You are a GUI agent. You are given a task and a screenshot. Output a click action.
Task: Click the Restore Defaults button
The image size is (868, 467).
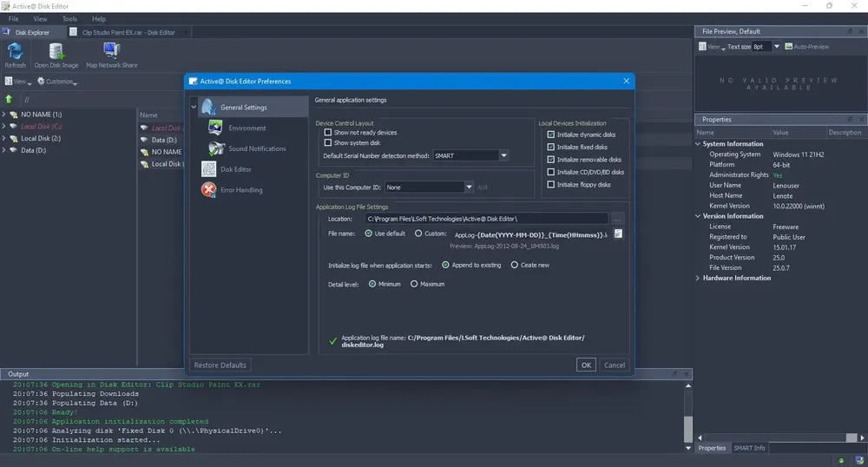coord(220,365)
